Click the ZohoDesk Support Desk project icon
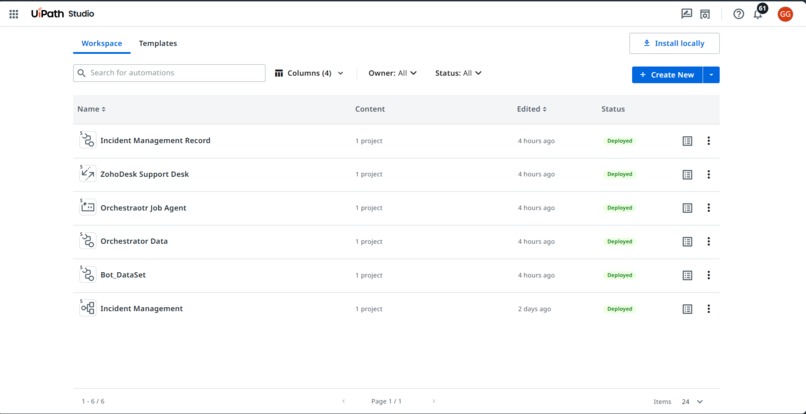The image size is (806, 414). [88, 174]
